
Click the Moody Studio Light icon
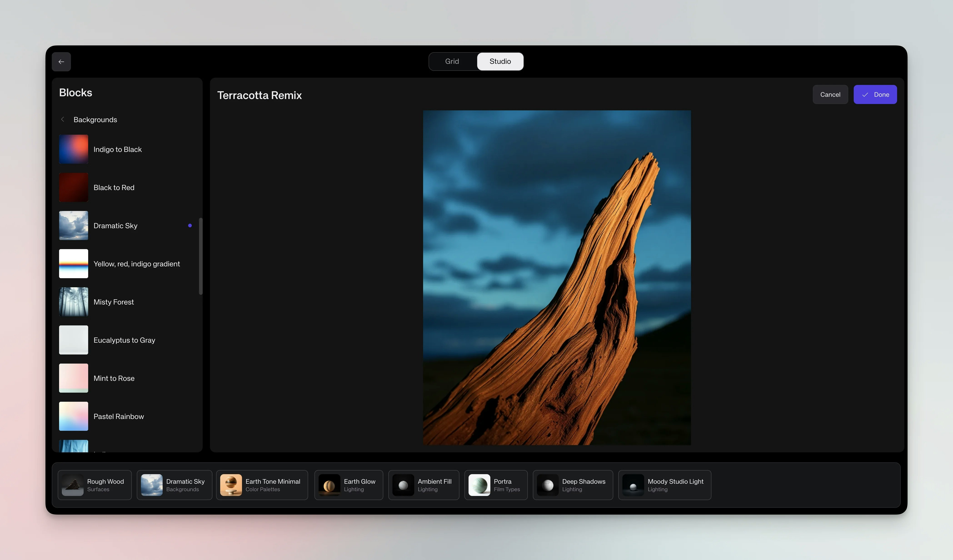pos(633,485)
